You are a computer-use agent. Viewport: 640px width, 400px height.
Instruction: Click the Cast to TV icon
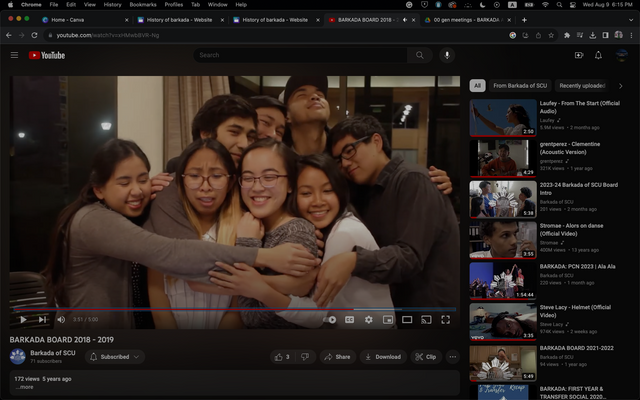click(x=426, y=319)
